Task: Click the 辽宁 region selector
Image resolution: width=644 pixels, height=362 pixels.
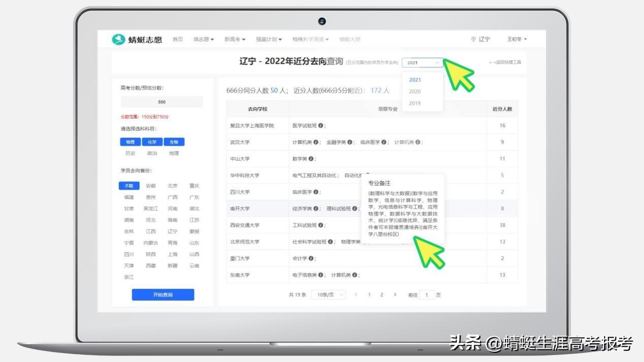Action: 480,40
